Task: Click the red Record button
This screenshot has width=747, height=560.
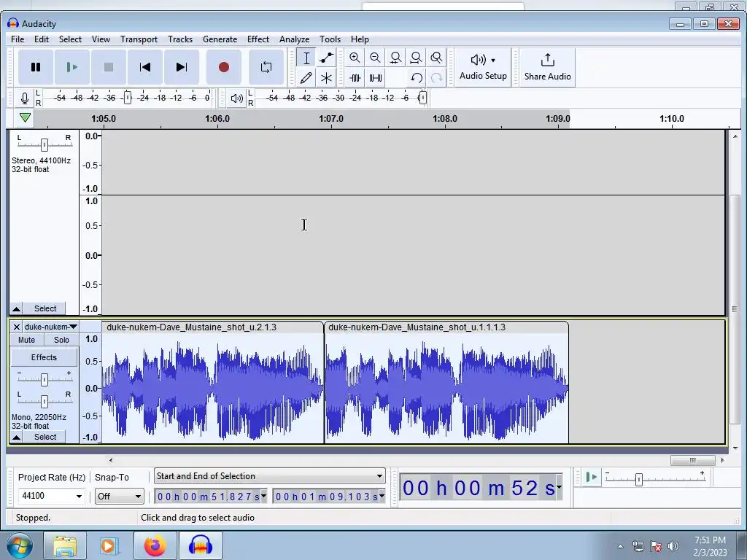Action: pyautogui.click(x=224, y=67)
